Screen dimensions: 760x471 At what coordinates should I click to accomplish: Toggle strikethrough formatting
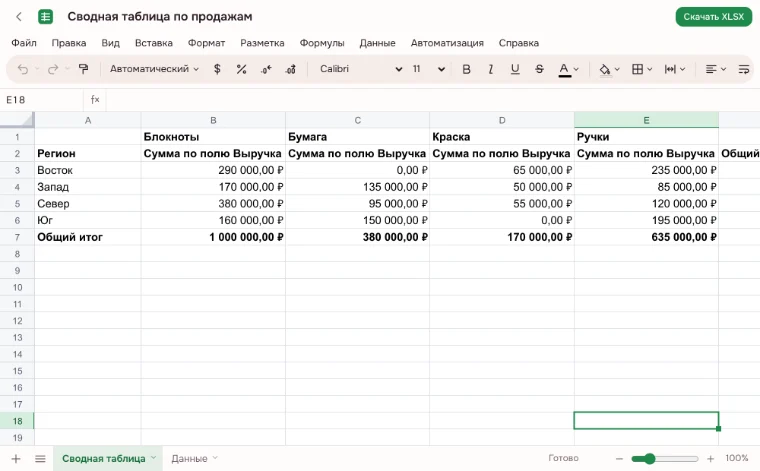point(539,69)
